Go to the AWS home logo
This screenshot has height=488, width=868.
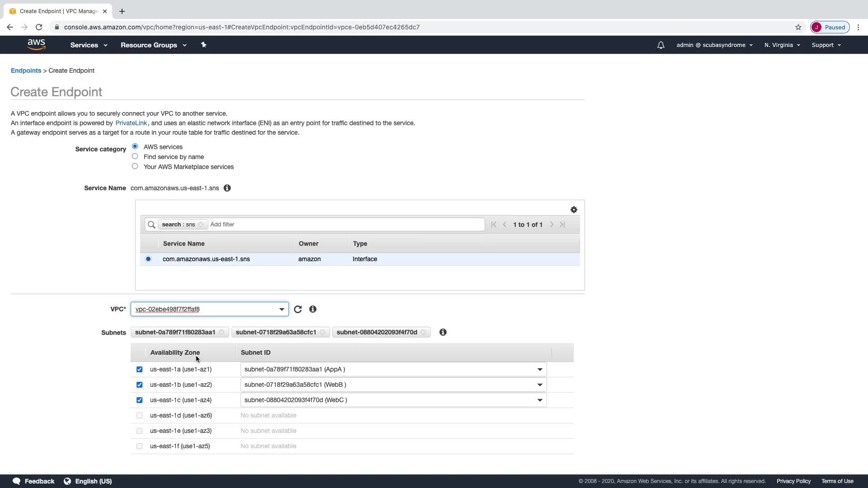point(36,45)
